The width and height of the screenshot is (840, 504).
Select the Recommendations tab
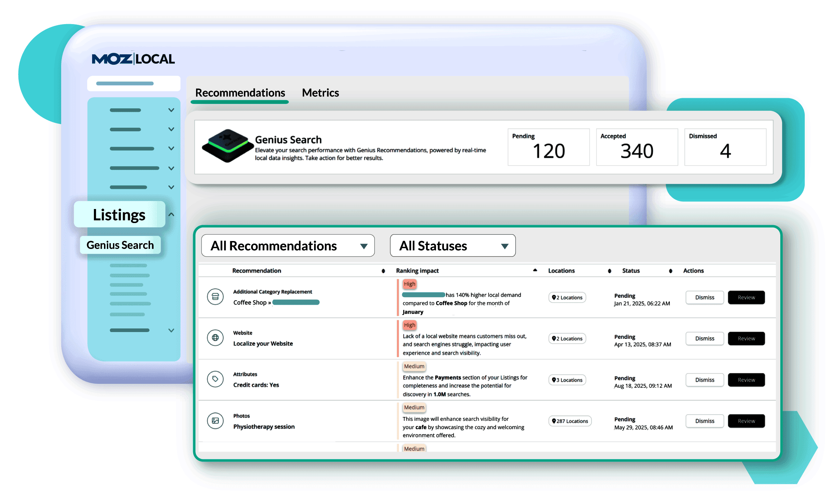click(x=240, y=93)
